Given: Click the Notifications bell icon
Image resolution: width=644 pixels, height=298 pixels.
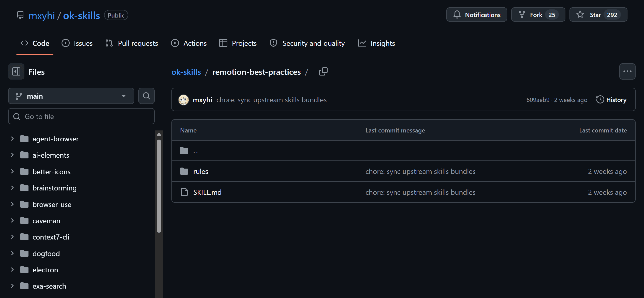Looking at the screenshot, I should [x=457, y=15].
